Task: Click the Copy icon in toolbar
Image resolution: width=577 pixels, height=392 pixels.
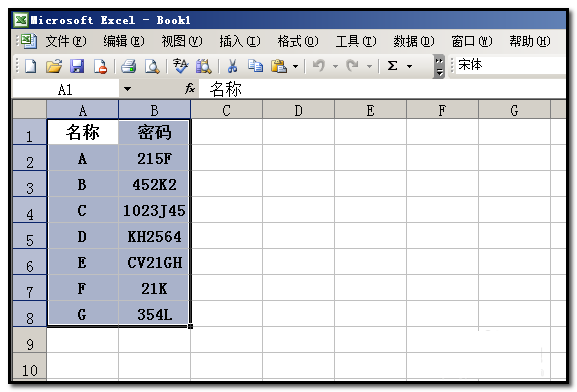Action: coord(255,66)
